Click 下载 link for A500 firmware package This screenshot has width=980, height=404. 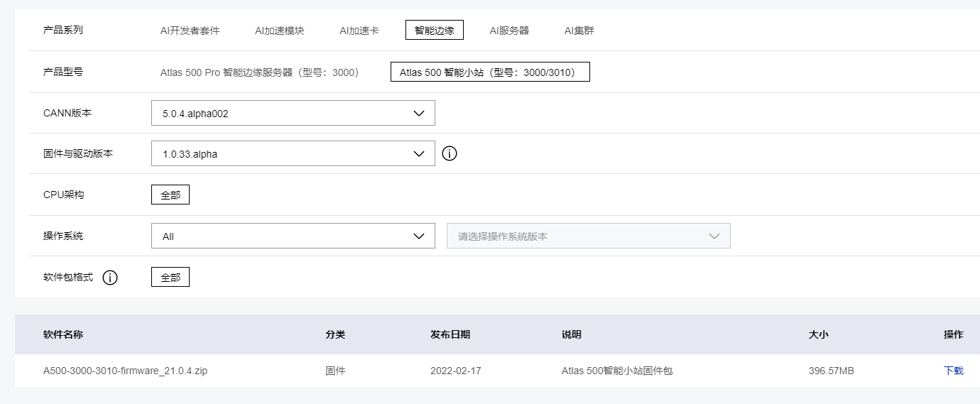pos(954,371)
